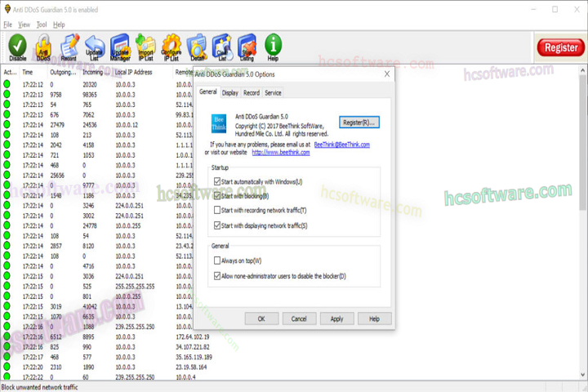
Task: Click the green status circle for row 17:22:20
Action: coord(7,367)
